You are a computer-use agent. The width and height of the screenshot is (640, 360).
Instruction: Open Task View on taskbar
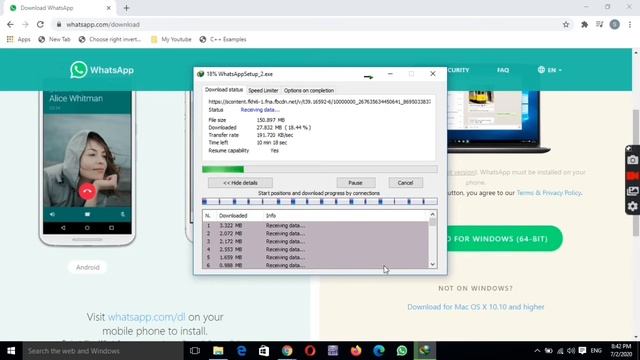(195, 351)
